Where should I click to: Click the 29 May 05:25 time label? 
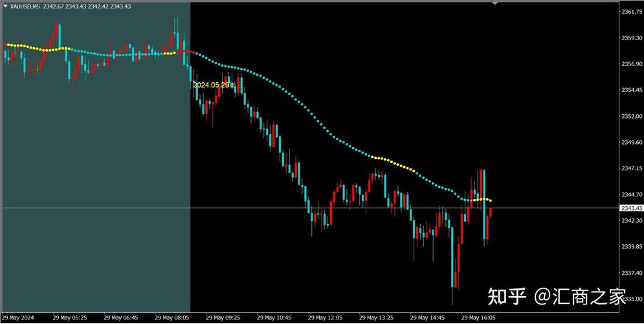tap(70, 318)
